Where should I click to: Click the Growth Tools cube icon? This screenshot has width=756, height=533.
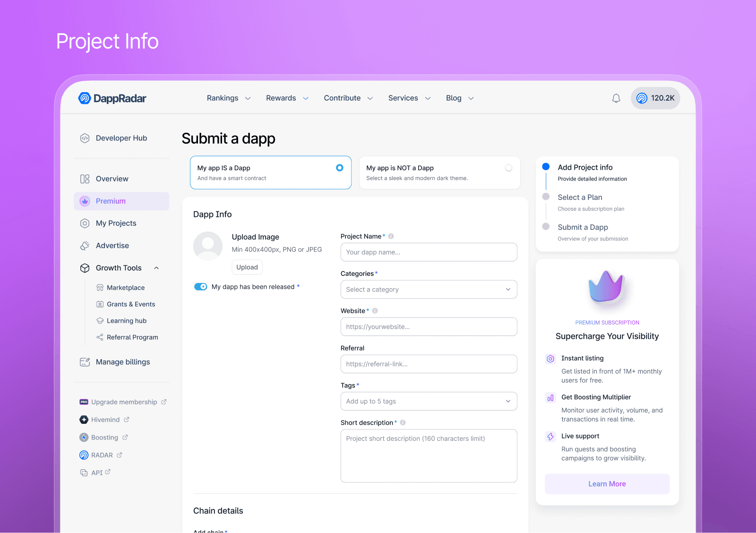(85, 268)
